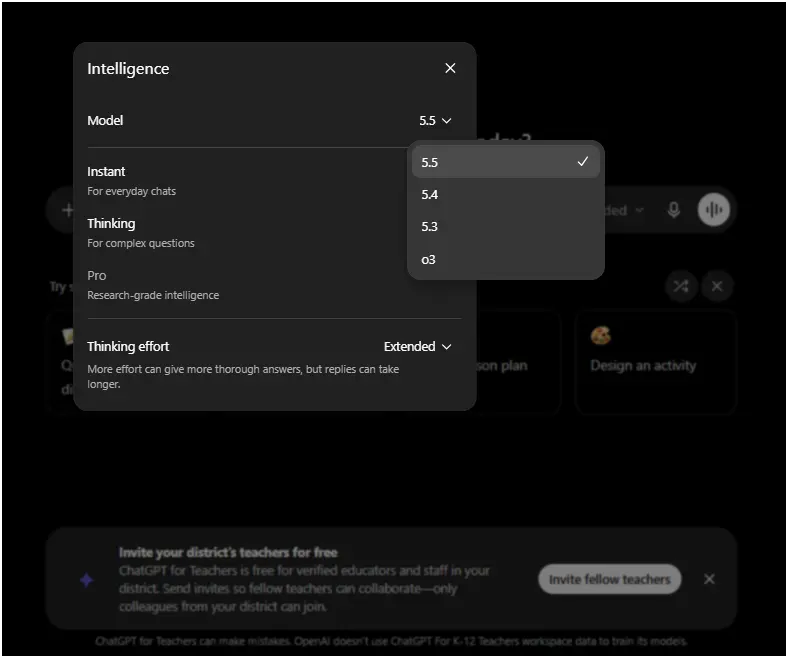Click the sparkle icon in the banner
Screen dimensions: 788x658
tap(86, 580)
